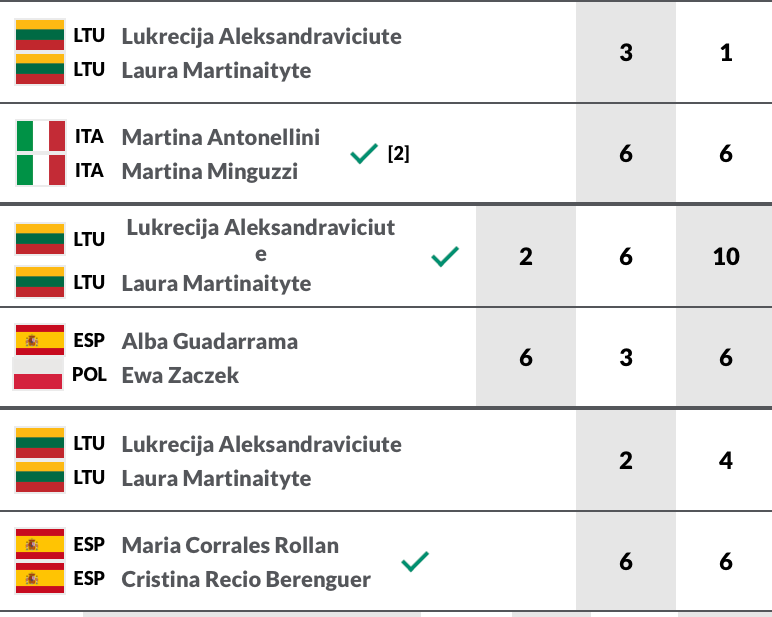The width and height of the screenshot is (772, 617).
Task: View Maria Corrales Rollan's player page
Action: (x=230, y=545)
